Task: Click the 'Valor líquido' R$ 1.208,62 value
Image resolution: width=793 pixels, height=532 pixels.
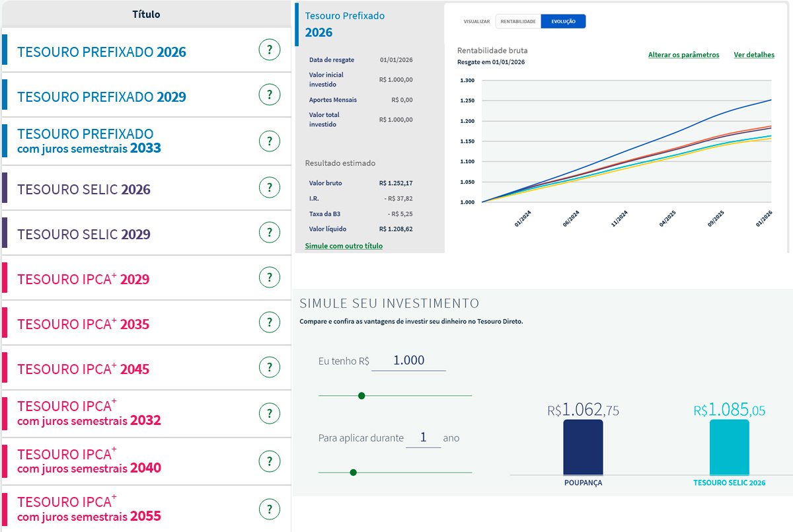Action: click(x=396, y=229)
